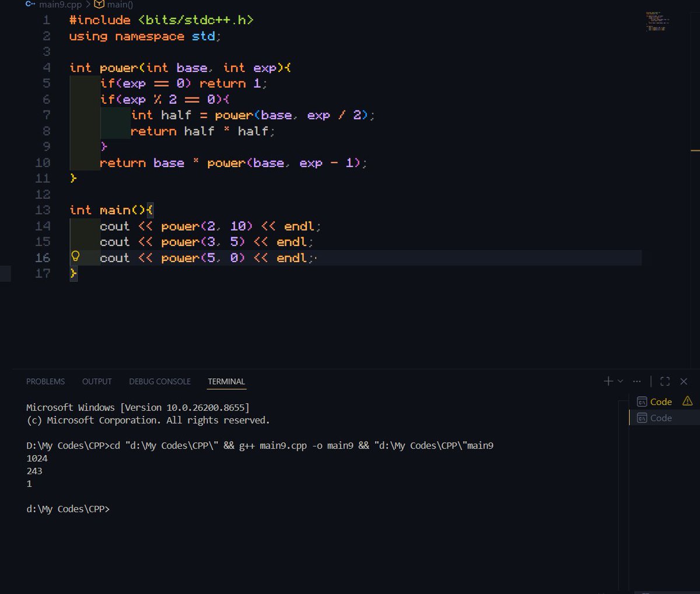Click the overview ruler orange marker
The height and width of the screenshot is (594, 700).
(695, 151)
